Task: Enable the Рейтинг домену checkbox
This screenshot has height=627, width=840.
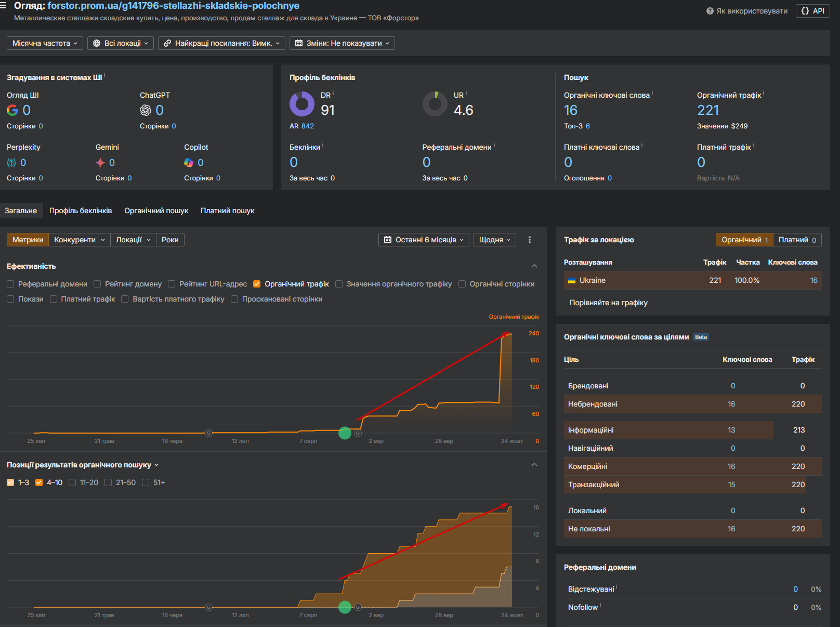Action: coord(97,284)
